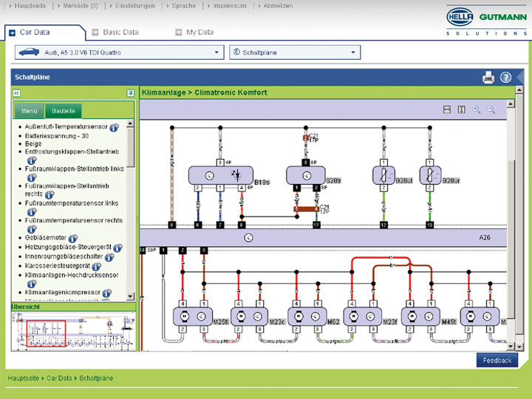Screen dimensions: 532x399
Task: Fit diagram to height
Action: pyautogui.click(x=461, y=109)
